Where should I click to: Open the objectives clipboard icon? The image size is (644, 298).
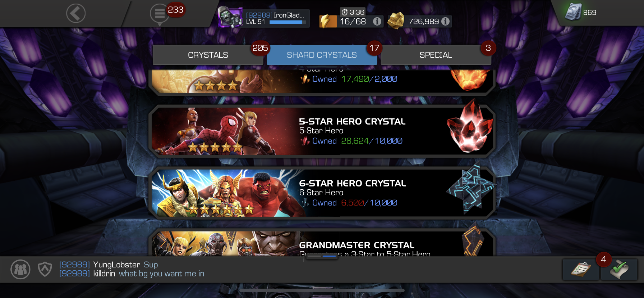(581, 269)
